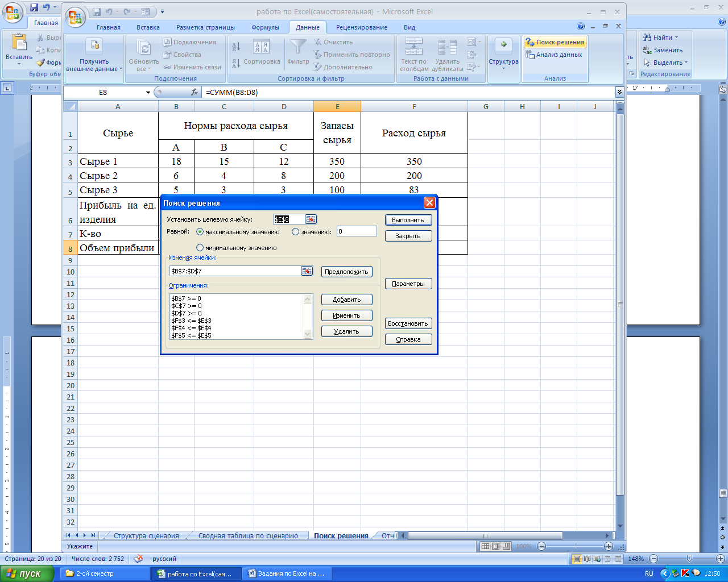Open the Разметка страницы tab
Screen dimensions: 728x582
(x=205, y=27)
